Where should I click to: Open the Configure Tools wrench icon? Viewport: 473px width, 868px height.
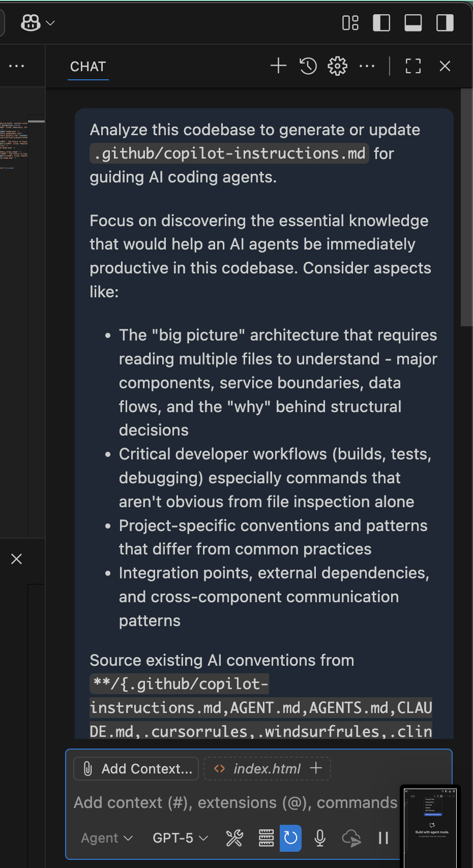click(234, 838)
